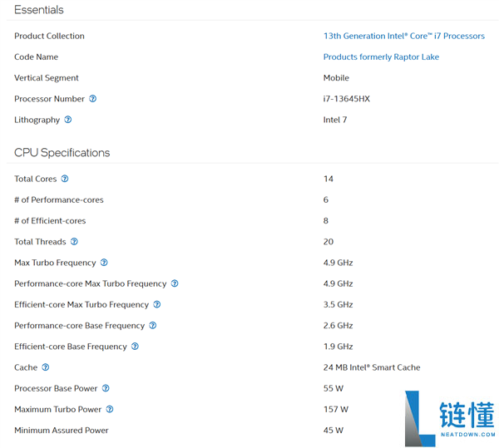Screen dimensions: 499x448
Task: Click the i7-13645HX processor number value
Action: (347, 99)
